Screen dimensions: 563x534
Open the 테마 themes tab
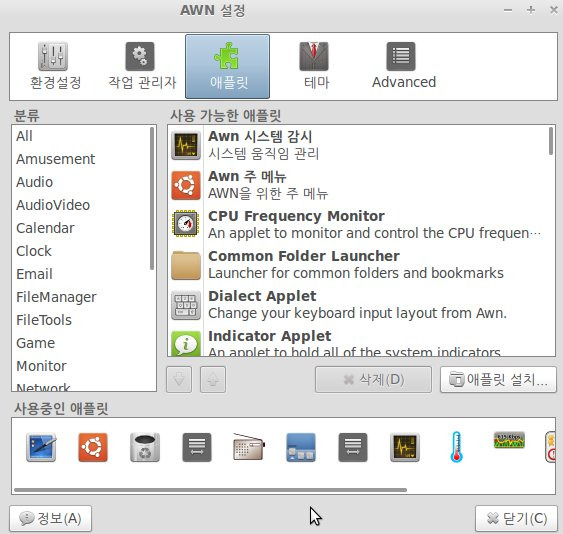(315, 66)
